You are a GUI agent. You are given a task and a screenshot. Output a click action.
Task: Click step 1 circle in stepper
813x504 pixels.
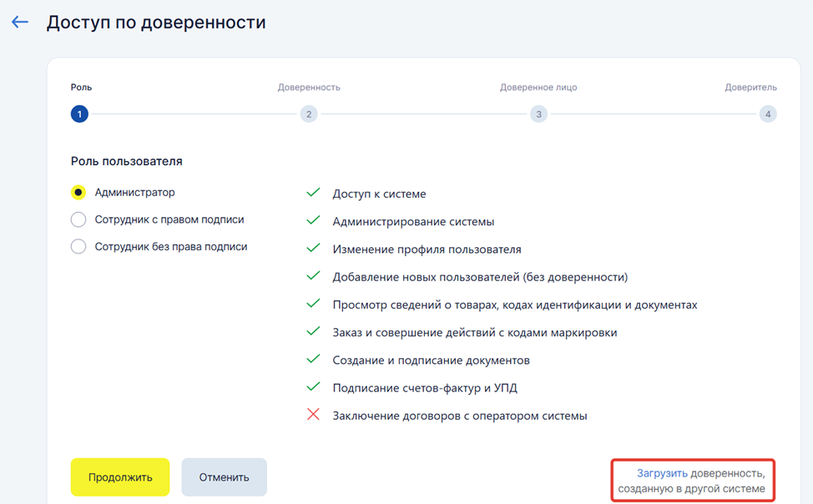click(x=79, y=114)
